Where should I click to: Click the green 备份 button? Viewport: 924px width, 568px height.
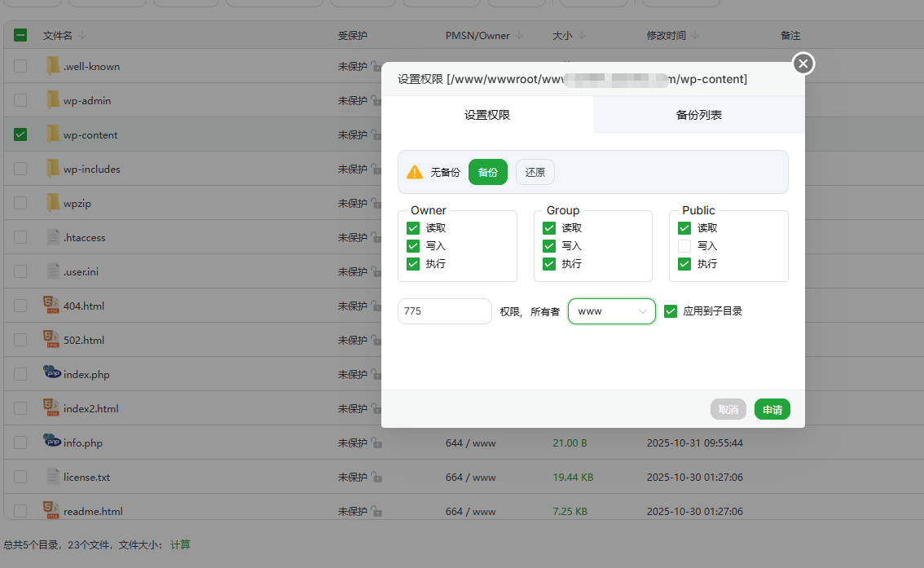click(487, 172)
